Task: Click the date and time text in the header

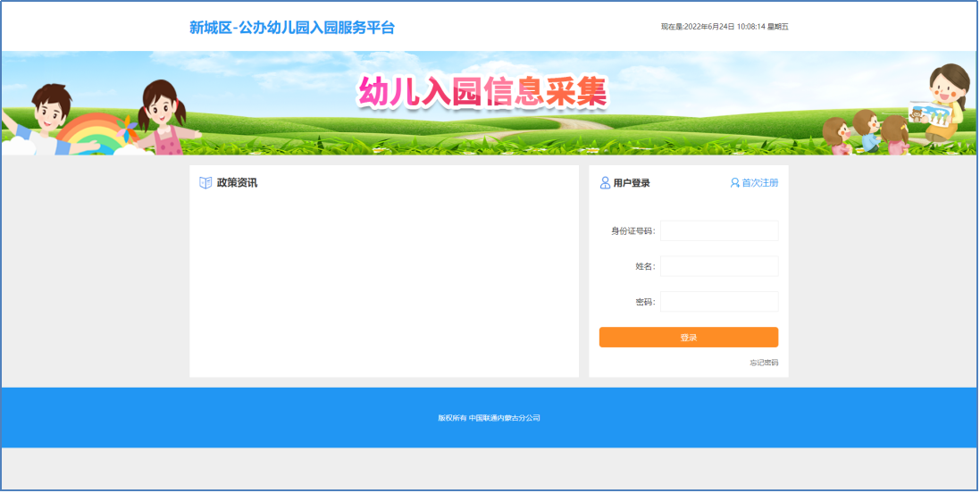Action: (x=725, y=27)
